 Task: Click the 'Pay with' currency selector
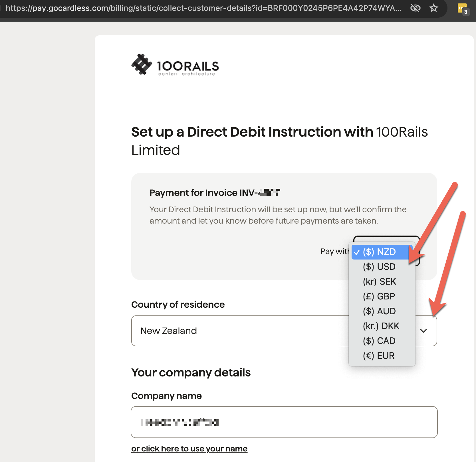(x=385, y=251)
